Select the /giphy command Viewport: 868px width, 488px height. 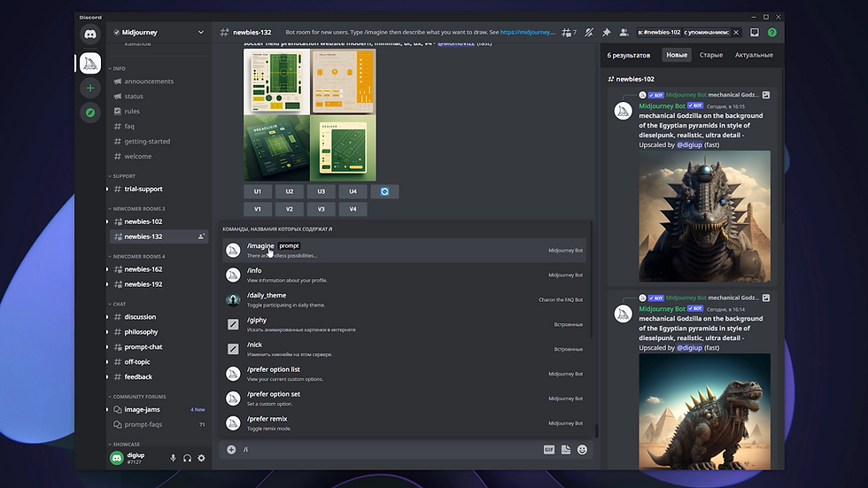click(404, 324)
